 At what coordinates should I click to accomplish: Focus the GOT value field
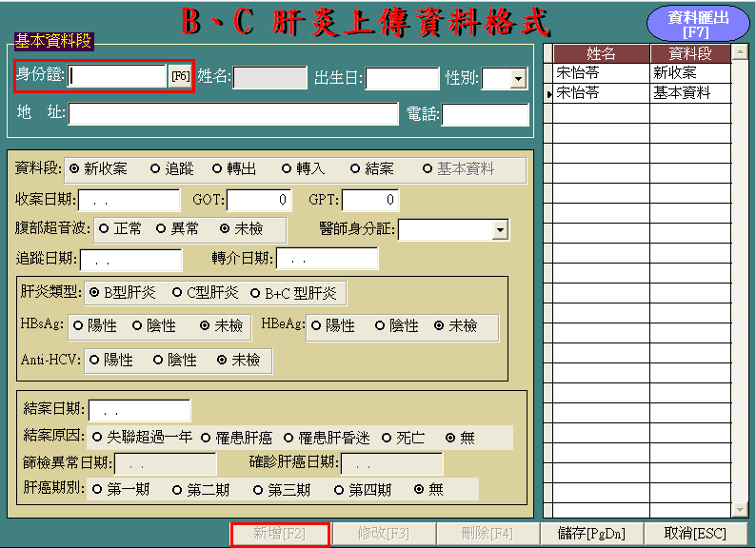258,200
